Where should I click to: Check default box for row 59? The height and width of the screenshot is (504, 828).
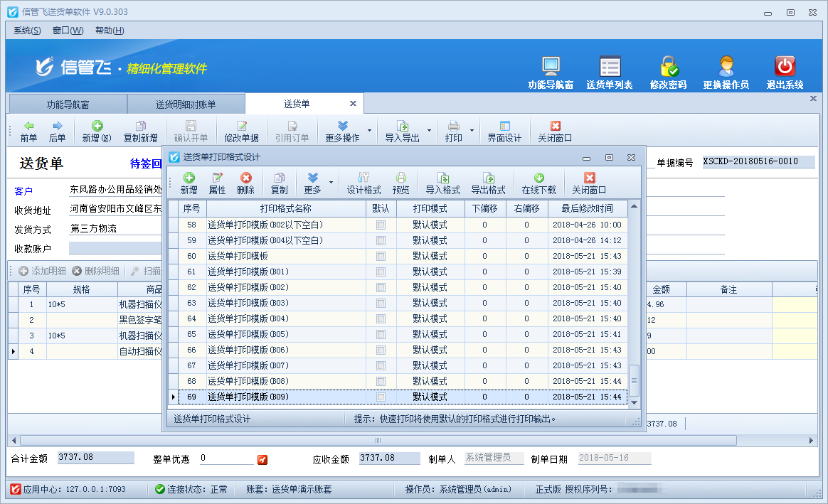click(x=381, y=241)
